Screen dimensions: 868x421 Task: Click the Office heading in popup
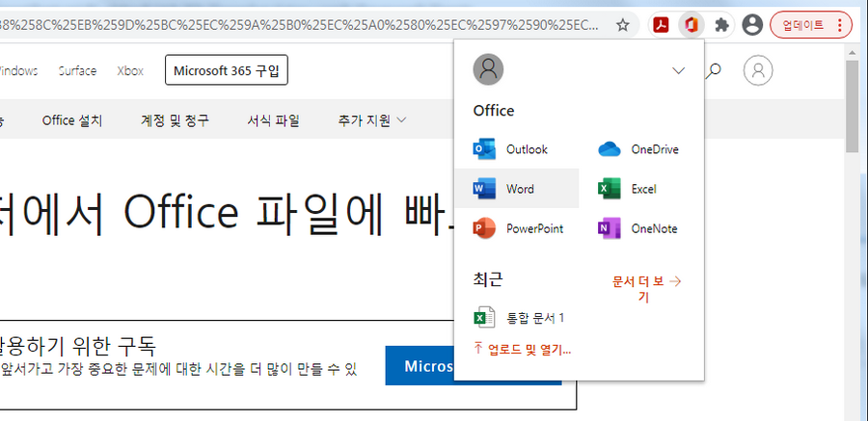click(x=494, y=111)
